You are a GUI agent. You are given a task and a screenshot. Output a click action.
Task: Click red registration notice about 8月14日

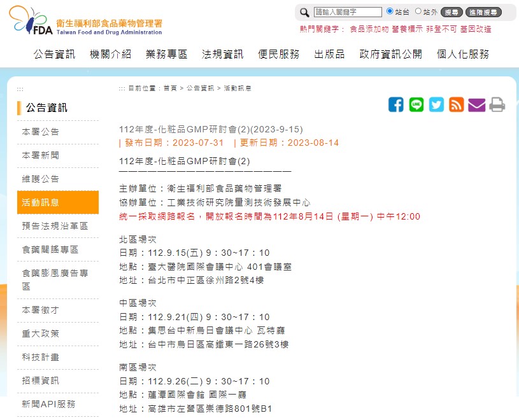pos(269,216)
